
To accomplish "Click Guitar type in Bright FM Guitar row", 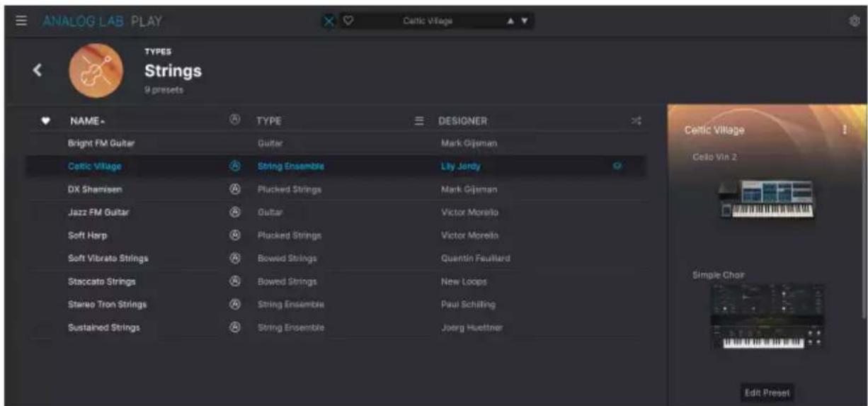I will tap(270, 143).
